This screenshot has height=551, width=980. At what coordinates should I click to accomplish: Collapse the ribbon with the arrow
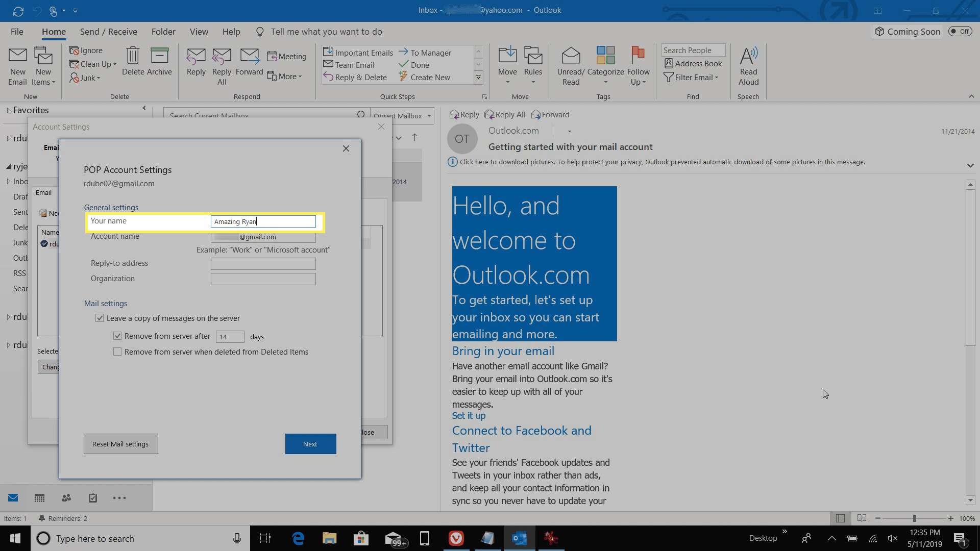coord(971,96)
